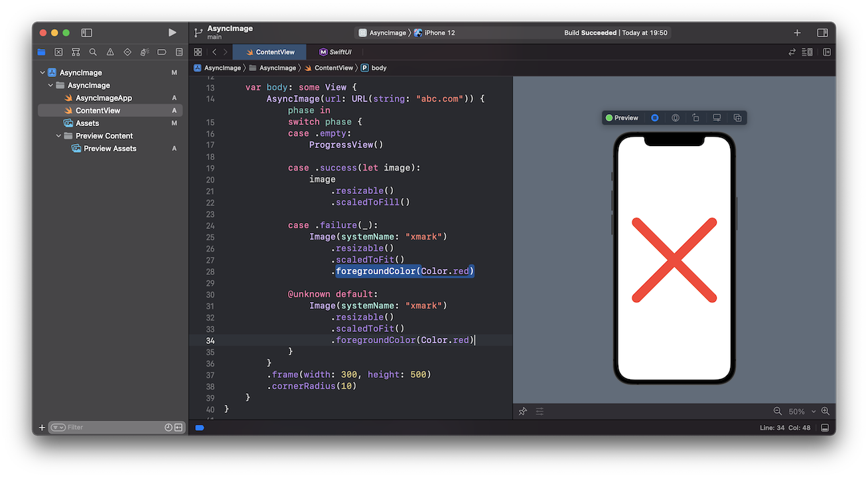Open the Test navigator diamond icon

[127, 52]
